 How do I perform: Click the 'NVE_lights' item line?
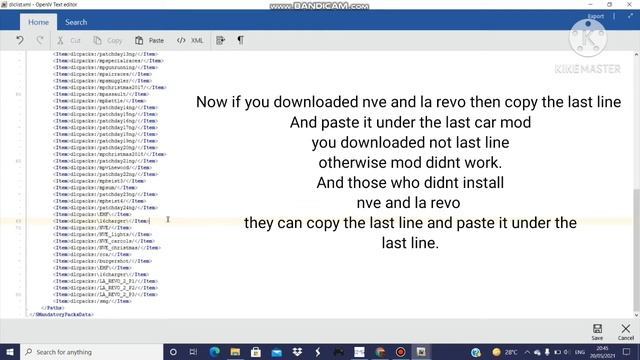pos(102,234)
